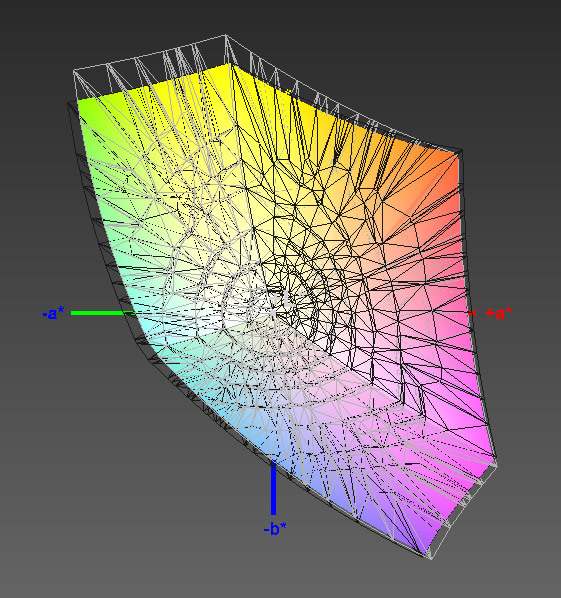Click the white wireframe top peak corner
Screen dimensions: 561x598
tap(225, 35)
